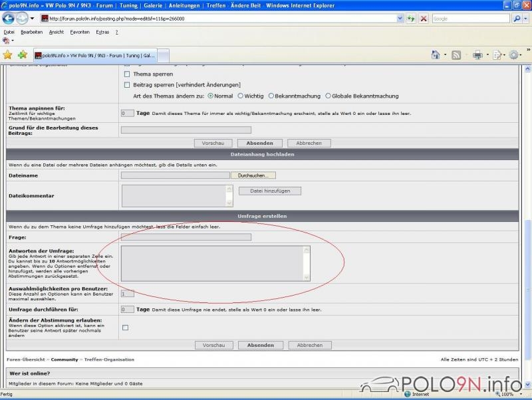Enable 'Beitrag sperren' checkbox

(x=127, y=85)
